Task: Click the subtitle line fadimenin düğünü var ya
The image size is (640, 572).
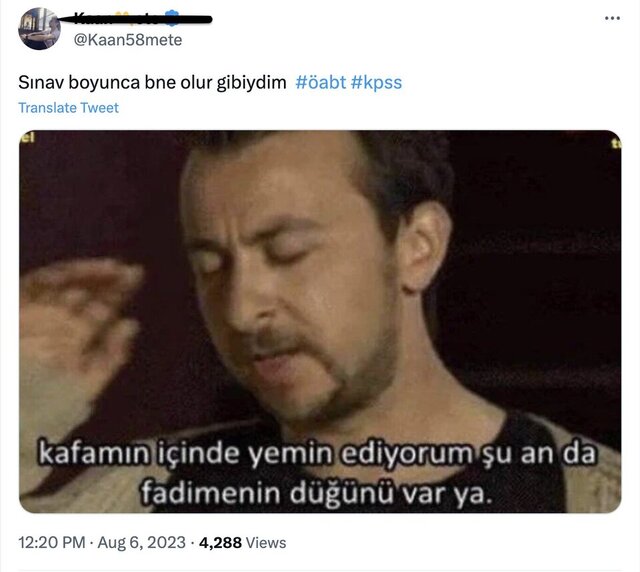Action: (317, 493)
